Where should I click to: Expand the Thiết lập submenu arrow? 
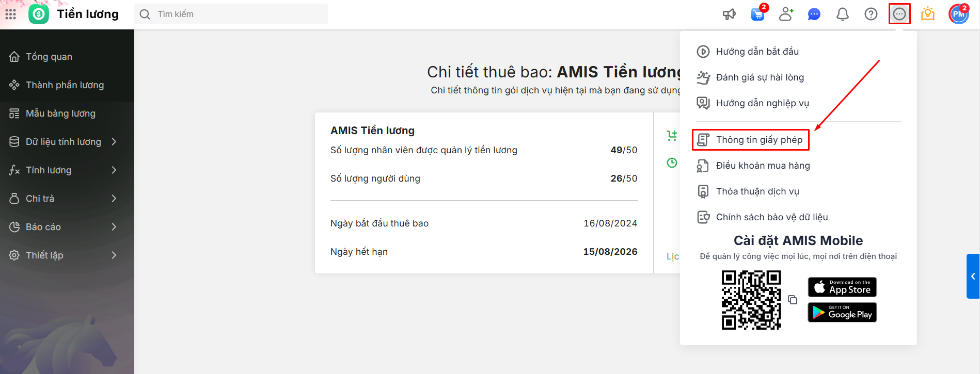pos(114,255)
